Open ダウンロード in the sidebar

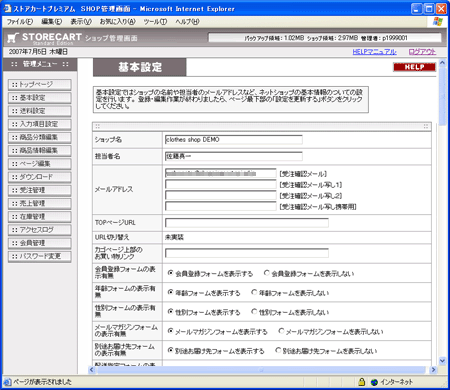(x=40, y=177)
